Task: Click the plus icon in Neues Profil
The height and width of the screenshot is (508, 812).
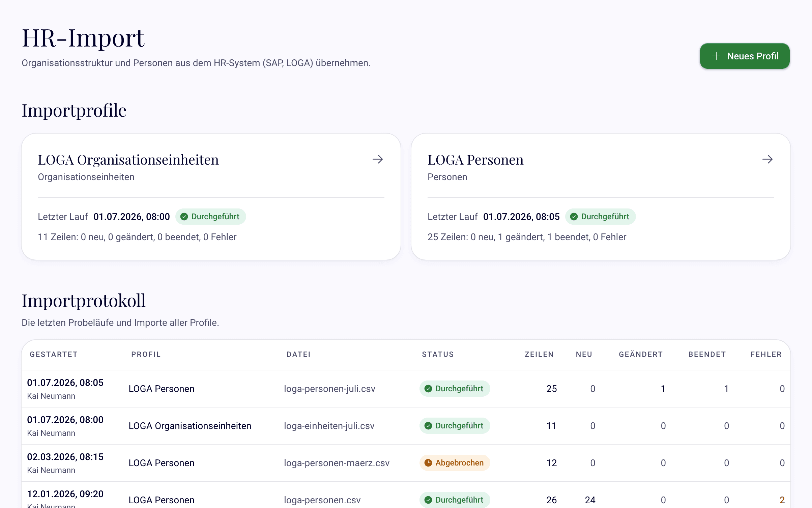Action: click(x=716, y=56)
